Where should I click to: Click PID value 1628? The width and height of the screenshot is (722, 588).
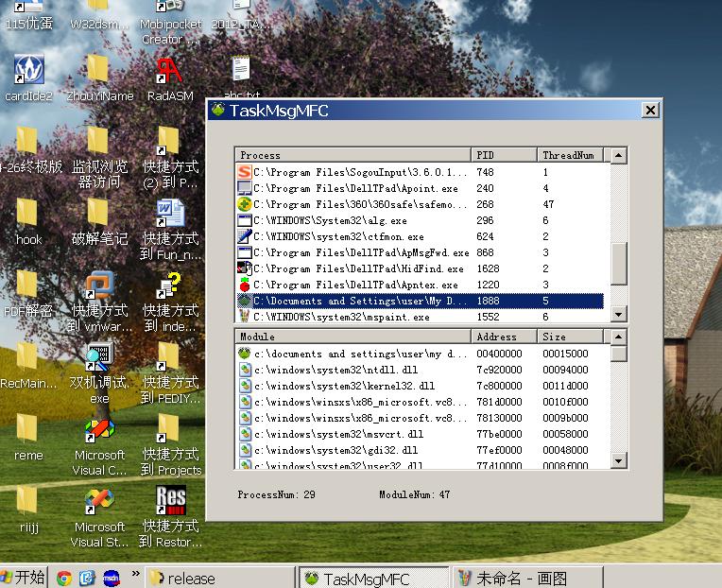(x=488, y=268)
